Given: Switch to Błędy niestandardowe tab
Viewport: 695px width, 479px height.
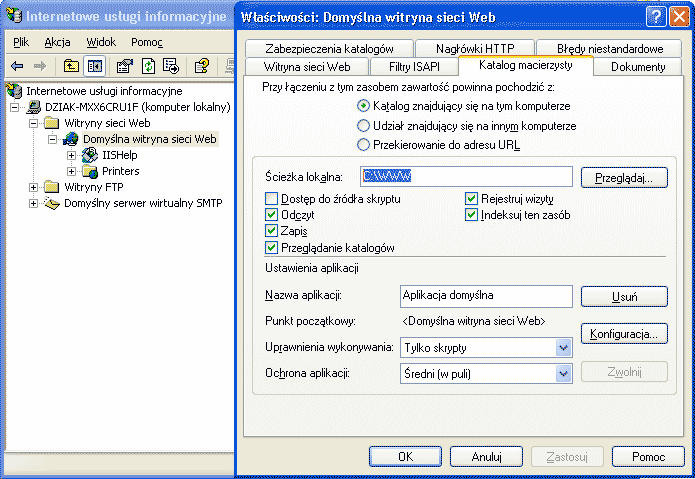Looking at the screenshot, I should tap(609, 48).
